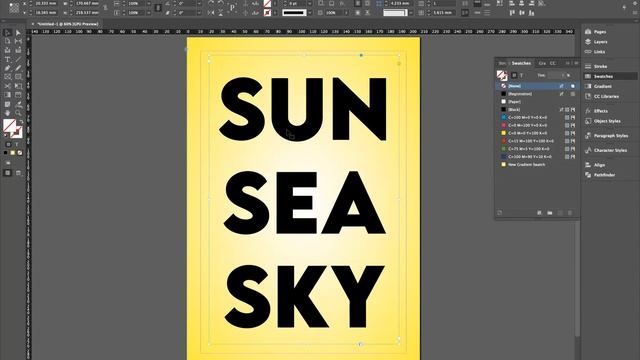Select the Gradient Swatch tool
This screenshot has width=640, height=360.
tap(7, 95)
